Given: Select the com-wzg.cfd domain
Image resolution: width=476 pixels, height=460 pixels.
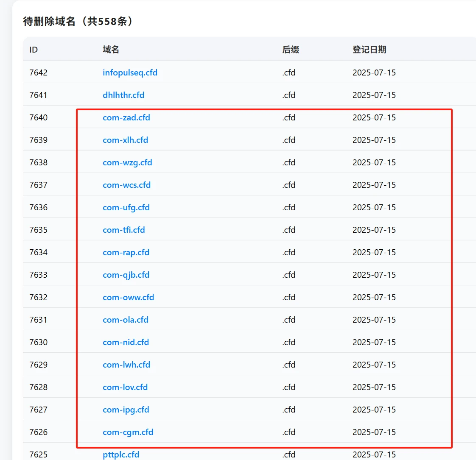Looking at the screenshot, I should tap(127, 162).
